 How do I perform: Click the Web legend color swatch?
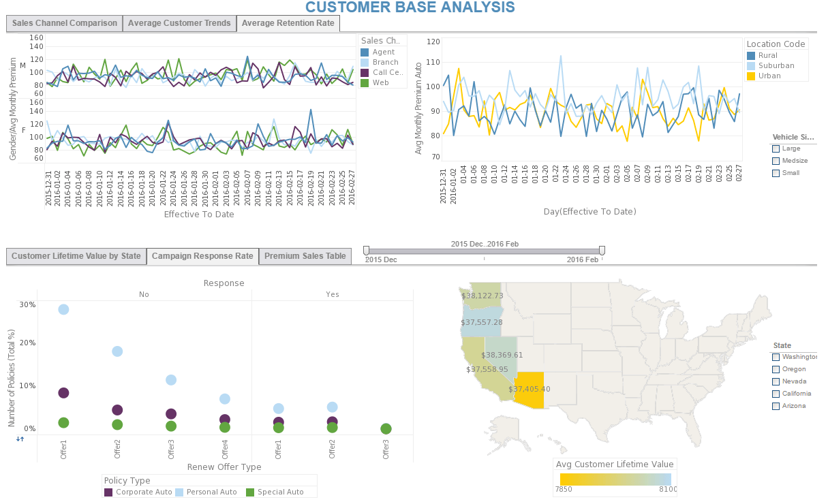point(365,82)
